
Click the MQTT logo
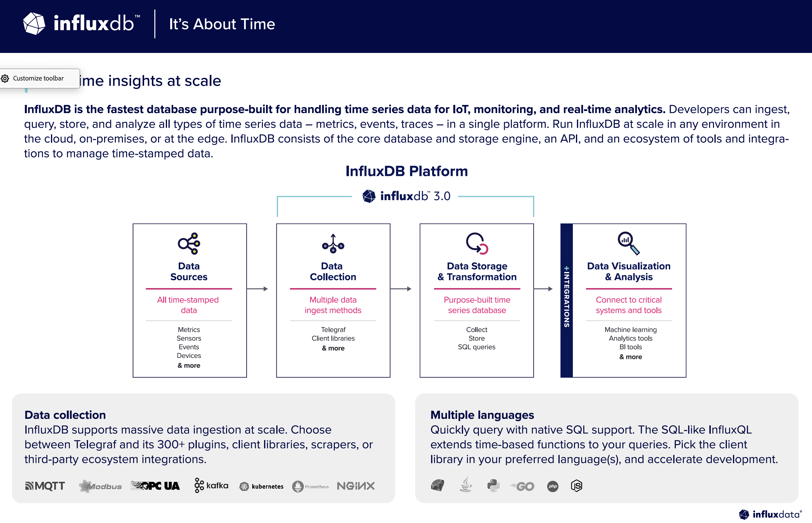click(x=45, y=486)
